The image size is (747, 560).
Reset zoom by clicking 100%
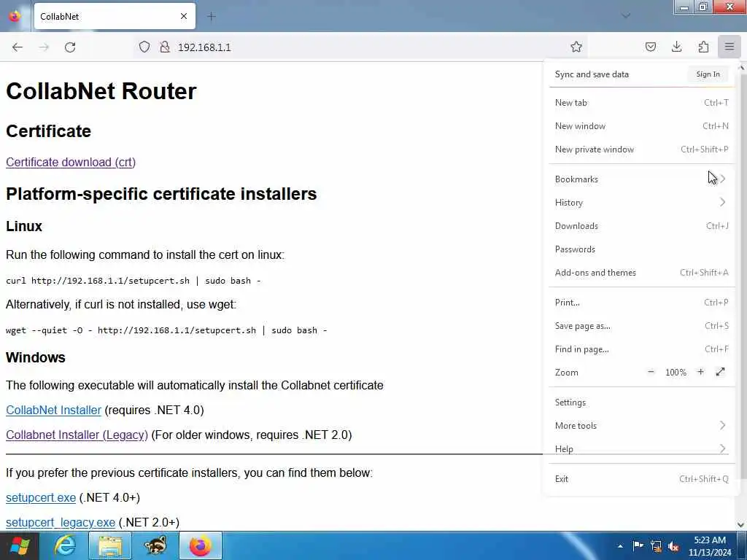676,373
